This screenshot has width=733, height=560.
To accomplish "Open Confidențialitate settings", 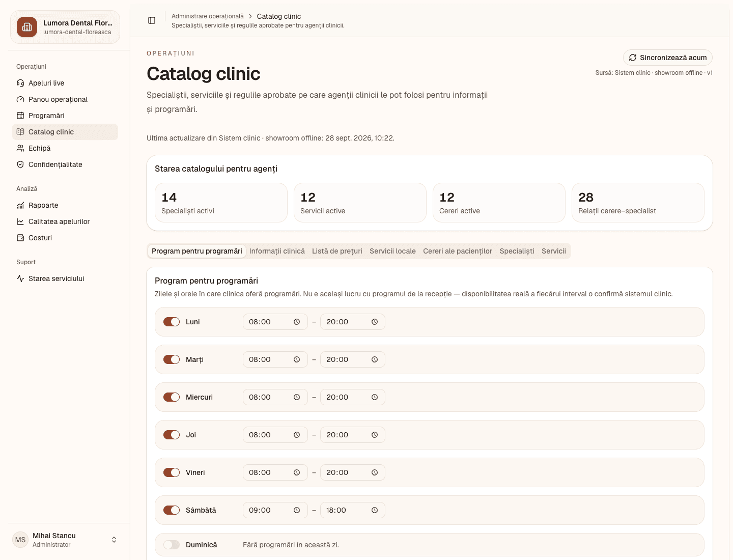I will point(65,164).
